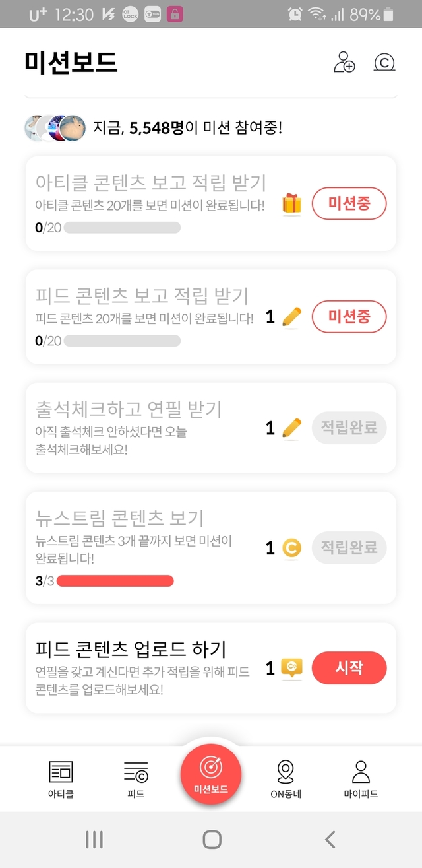Open the 마이피드 profile tab

click(361, 779)
